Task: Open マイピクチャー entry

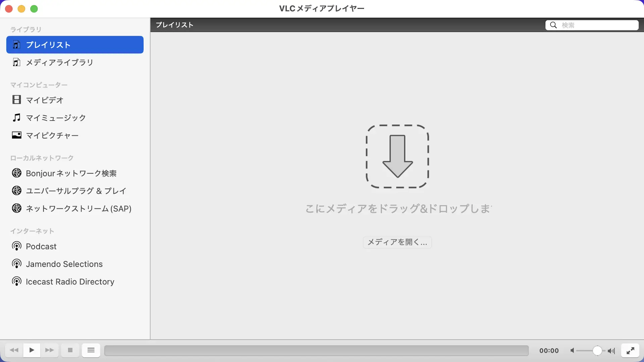Action: pos(75,135)
